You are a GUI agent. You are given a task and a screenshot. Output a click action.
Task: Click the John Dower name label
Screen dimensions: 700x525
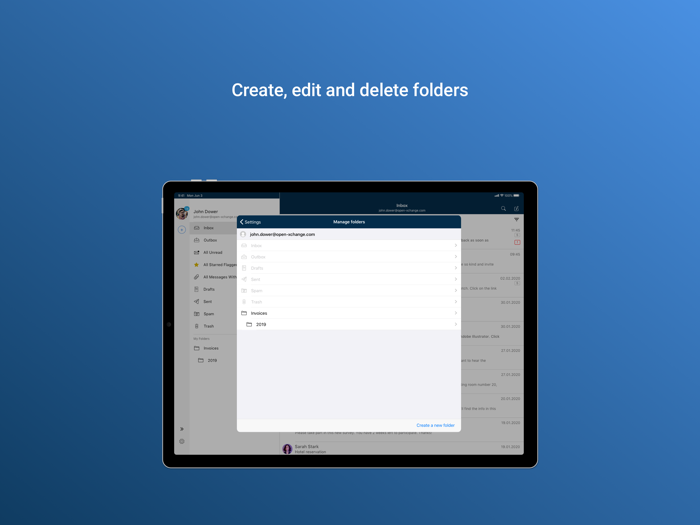[206, 212]
